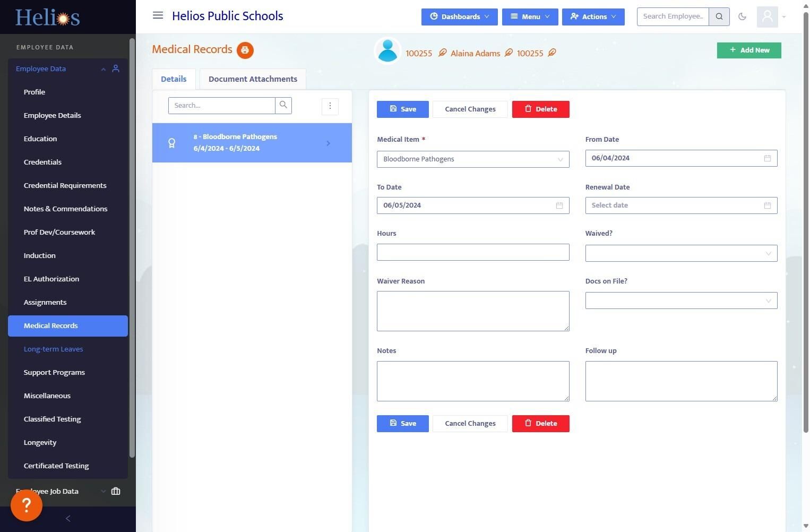Click the Follow up text area
Image resolution: width=810 pixels, height=532 pixels.
pos(682,381)
